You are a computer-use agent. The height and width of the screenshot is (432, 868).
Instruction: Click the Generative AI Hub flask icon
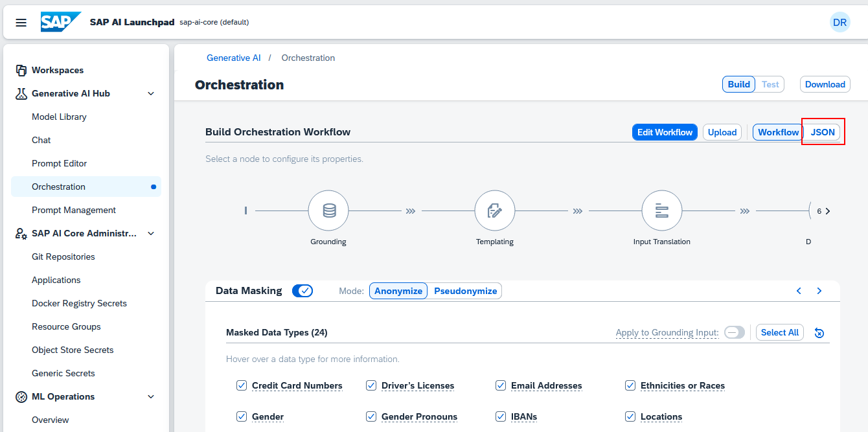pyautogui.click(x=21, y=93)
